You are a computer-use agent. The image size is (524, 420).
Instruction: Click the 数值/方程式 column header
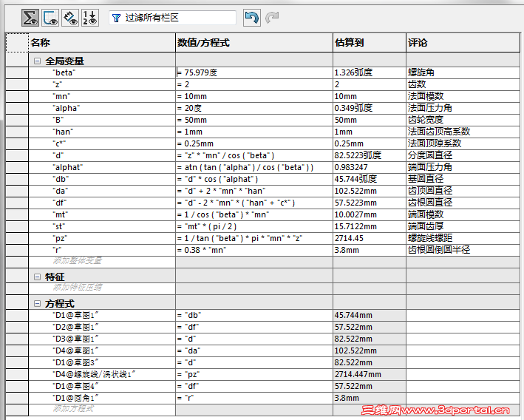click(x=254, y=42)
